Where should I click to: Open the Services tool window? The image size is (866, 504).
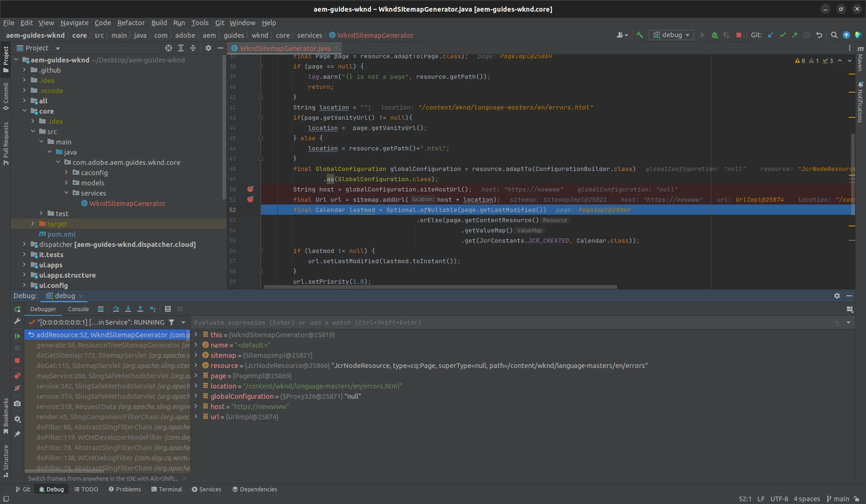pyautogui.click(x=206, y=489)
